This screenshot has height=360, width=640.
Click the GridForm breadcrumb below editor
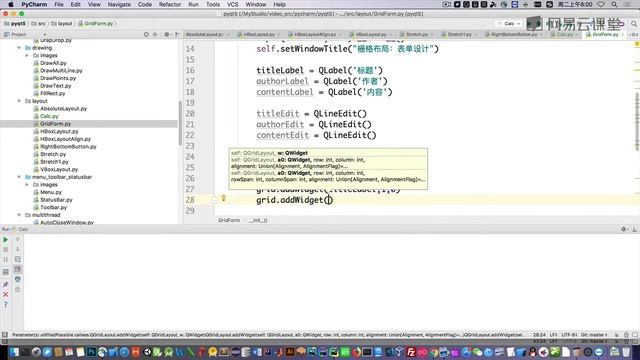tap(229, 220)
